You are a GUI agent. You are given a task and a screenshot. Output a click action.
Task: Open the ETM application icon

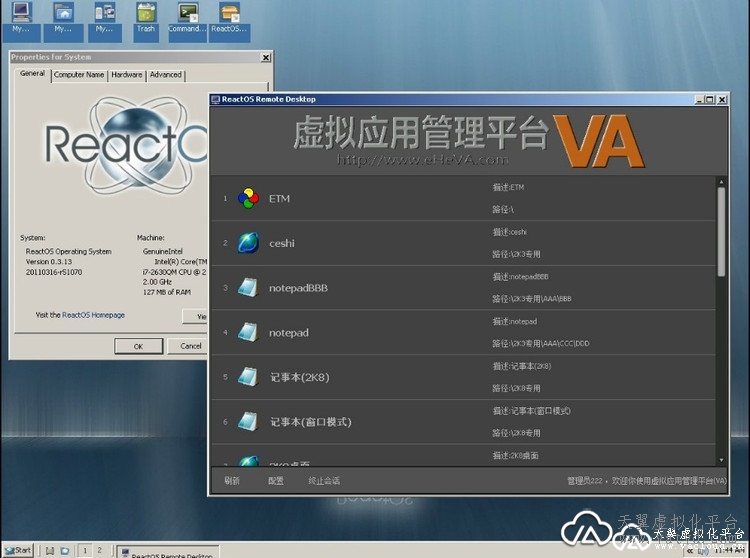click(247, 198)
